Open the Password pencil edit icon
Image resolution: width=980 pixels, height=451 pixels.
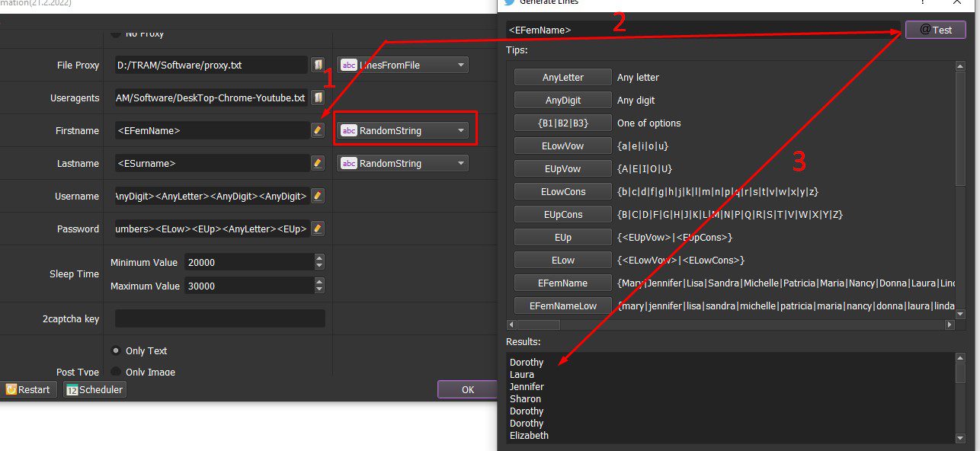click(318, 229)
